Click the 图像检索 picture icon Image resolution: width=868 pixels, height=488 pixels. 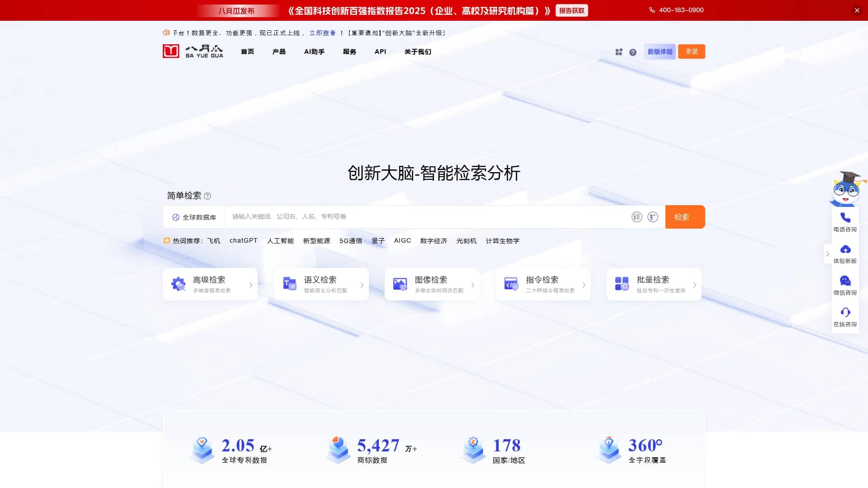pyautogui.click(x=400, y=284)
